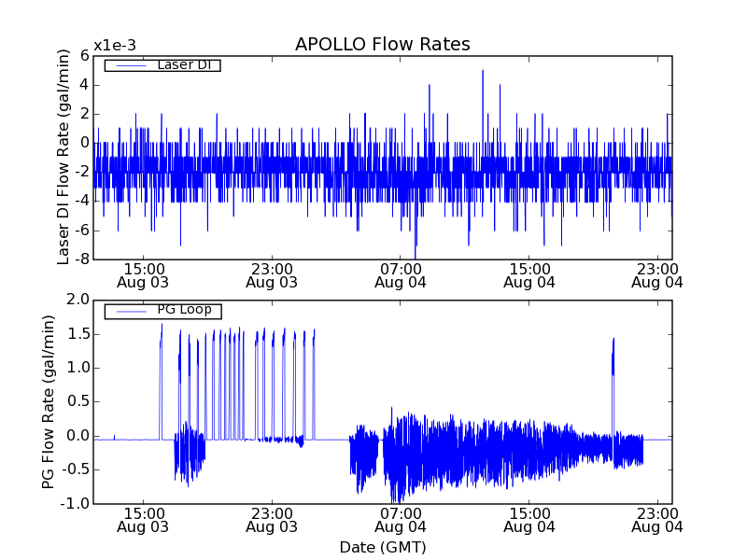The image size is (747, 560).
Task: Click the bottom chart 23:00 Aug 04 tick label
Action: tap(657, 520)
